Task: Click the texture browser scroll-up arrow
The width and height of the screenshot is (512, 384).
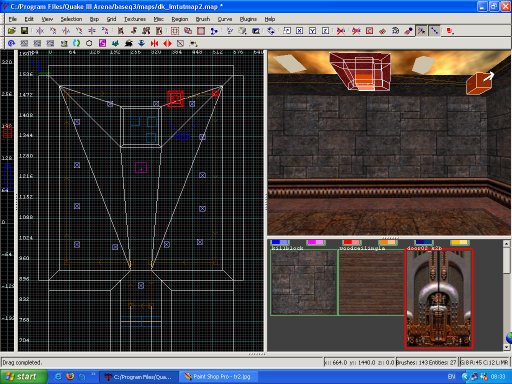Action: [x=506, y=244]
